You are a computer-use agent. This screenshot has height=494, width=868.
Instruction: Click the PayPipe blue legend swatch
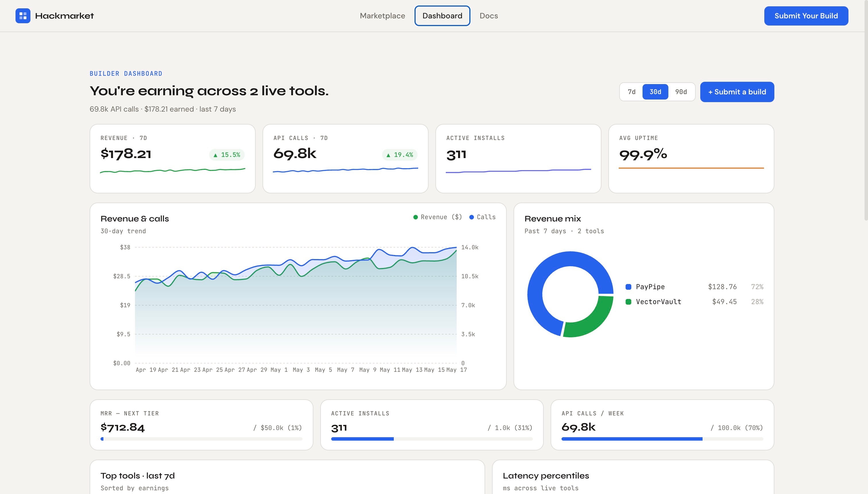coord(628,287)
